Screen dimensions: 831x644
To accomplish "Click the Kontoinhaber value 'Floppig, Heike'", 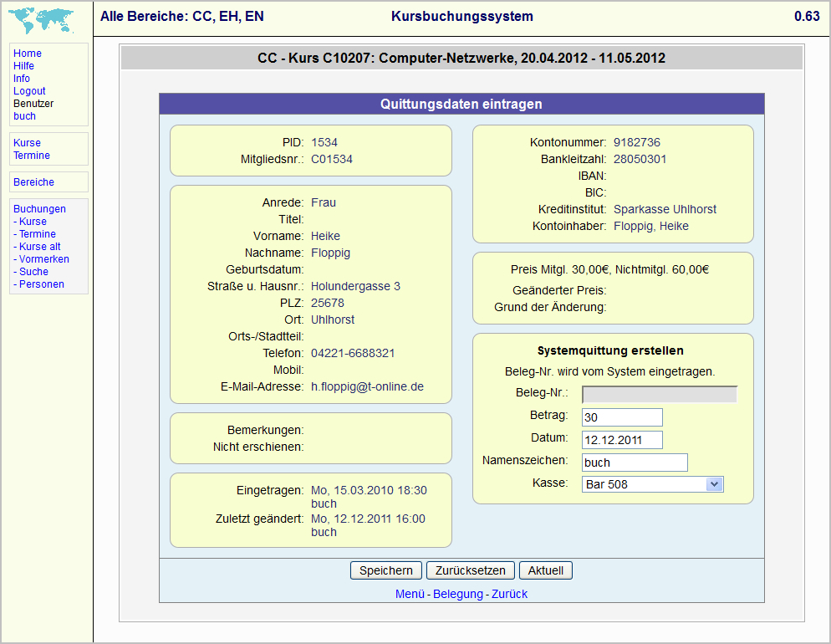I will point(651,227).
